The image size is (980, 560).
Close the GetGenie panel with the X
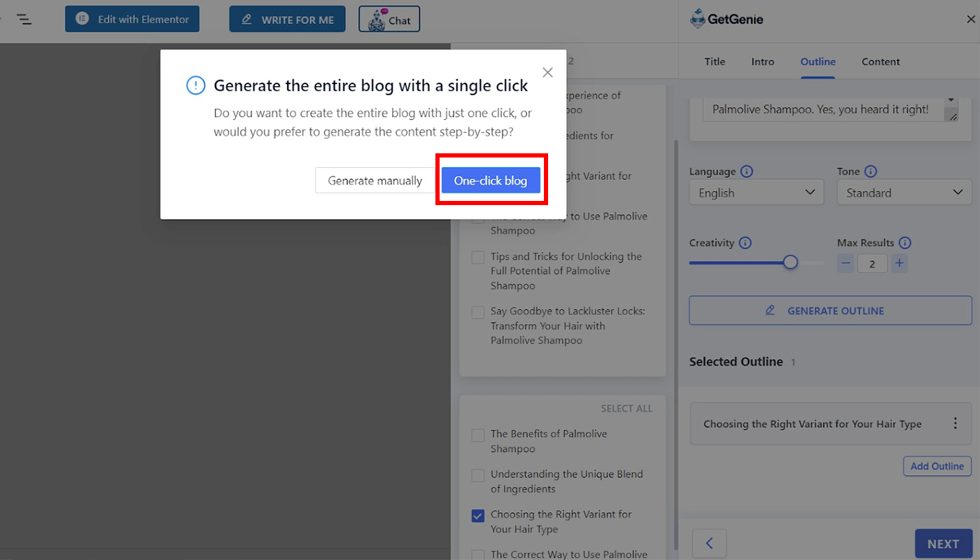970,20
